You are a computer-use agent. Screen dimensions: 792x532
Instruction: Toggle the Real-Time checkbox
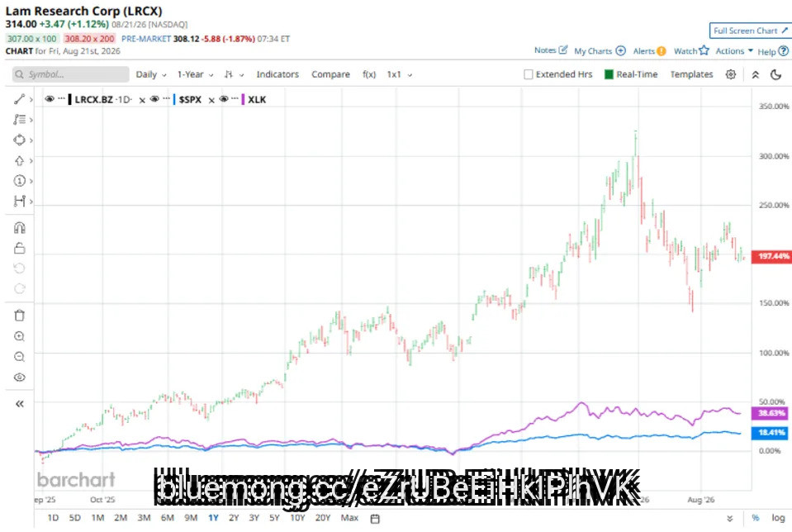pos(609,75)
